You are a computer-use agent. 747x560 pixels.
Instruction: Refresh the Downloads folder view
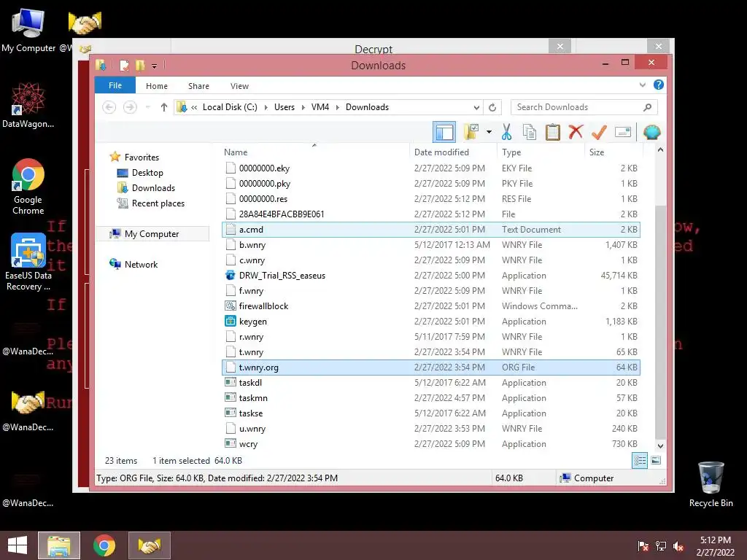coord(492,107)
